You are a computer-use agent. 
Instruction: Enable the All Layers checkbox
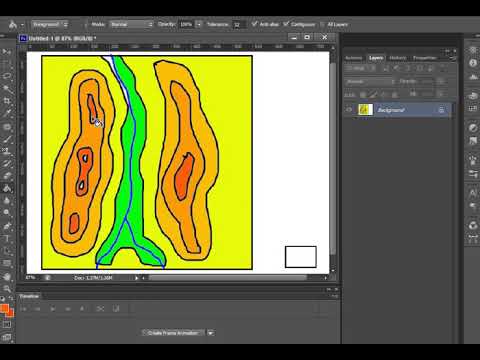pos(322,24)
